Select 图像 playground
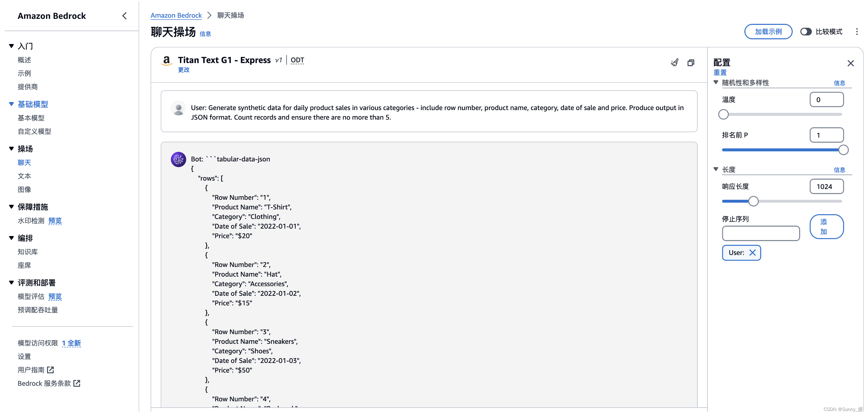Screen dimensions: 868x415 click(24, 190)
